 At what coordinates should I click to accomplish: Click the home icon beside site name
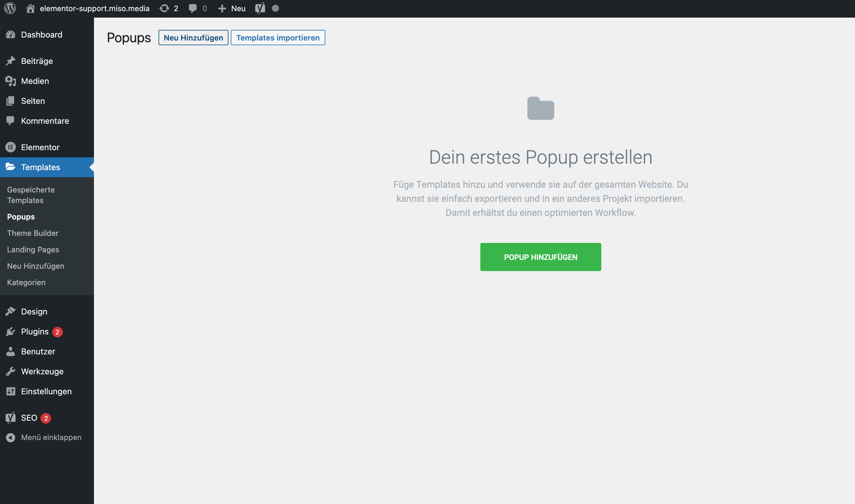(x=31, y=8)
